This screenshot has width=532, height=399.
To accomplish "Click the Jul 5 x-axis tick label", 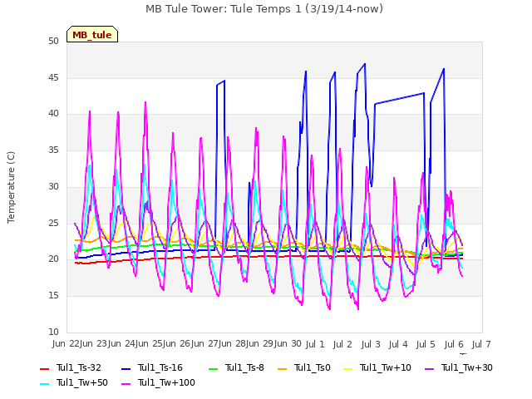I will 426,345.
